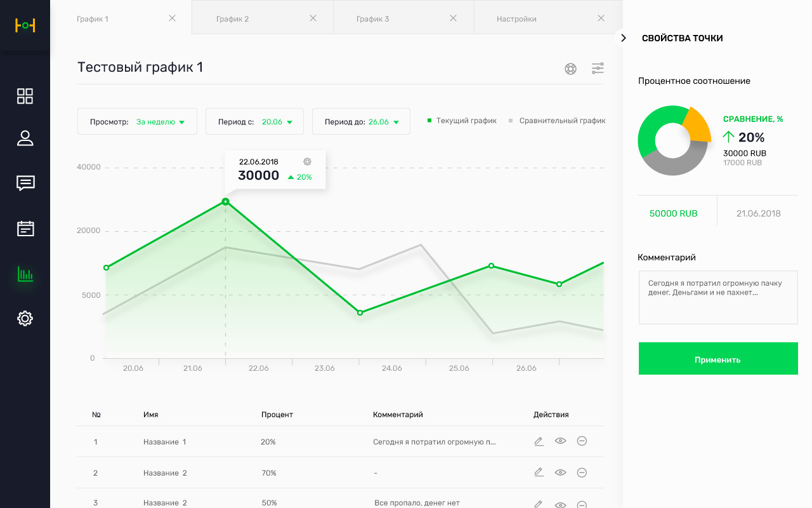Click the Имя column header
Viewport: 812px width, 508px height.
pyautogui.click(x=151, y=415)
